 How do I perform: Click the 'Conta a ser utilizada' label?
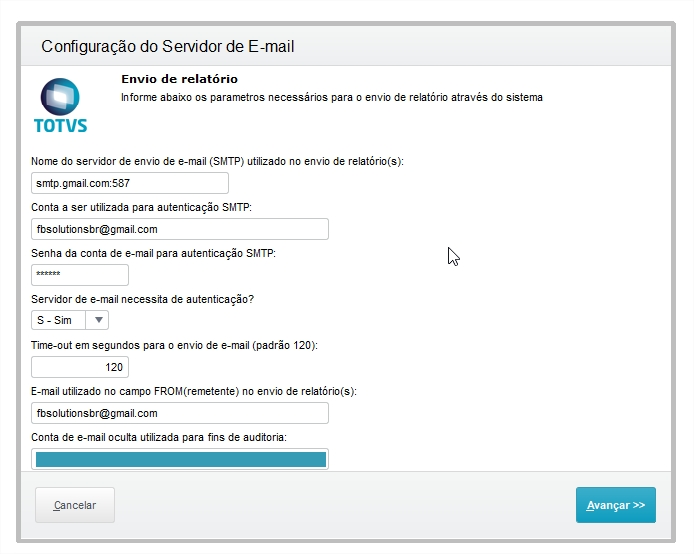[x=141, y=207]
